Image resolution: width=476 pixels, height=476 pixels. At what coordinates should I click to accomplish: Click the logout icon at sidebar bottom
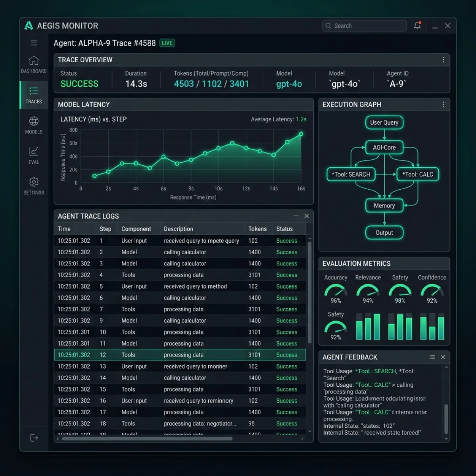[34, 438]
